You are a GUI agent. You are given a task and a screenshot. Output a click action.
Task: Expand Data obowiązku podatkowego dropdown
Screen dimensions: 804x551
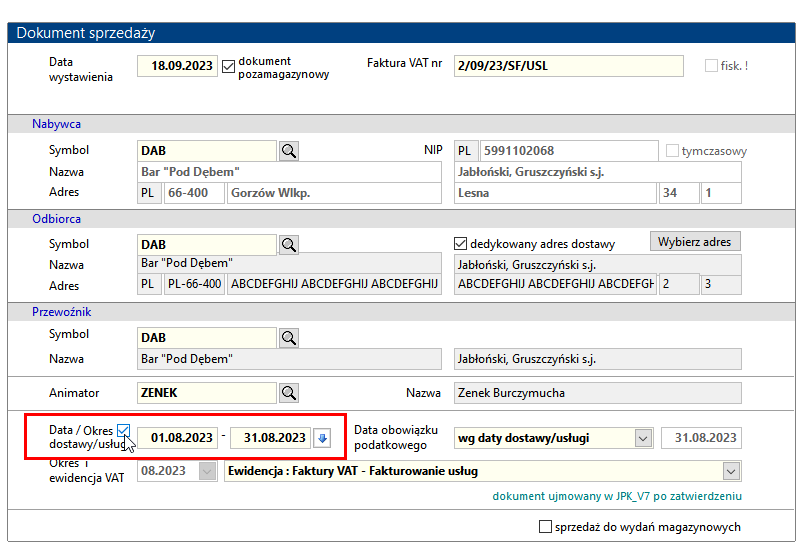pyautogui.click(x=643, y=438)
